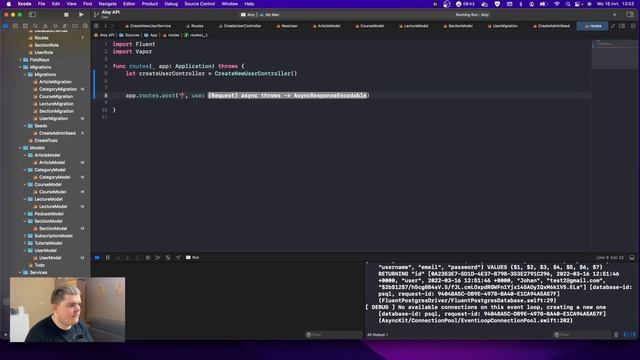This screenshot has width=640, height=360.
Task: Open CreateTodo file in navigator
Action: point(46,141)
